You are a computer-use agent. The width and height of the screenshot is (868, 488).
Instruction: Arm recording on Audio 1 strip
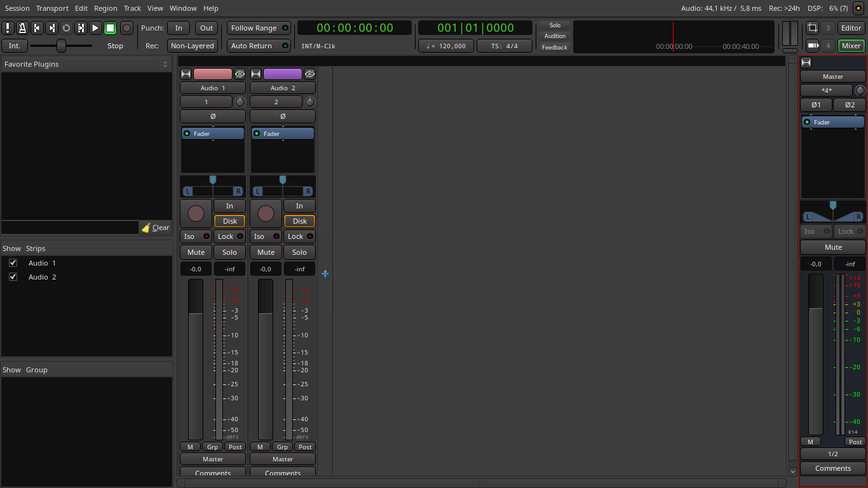196,213
